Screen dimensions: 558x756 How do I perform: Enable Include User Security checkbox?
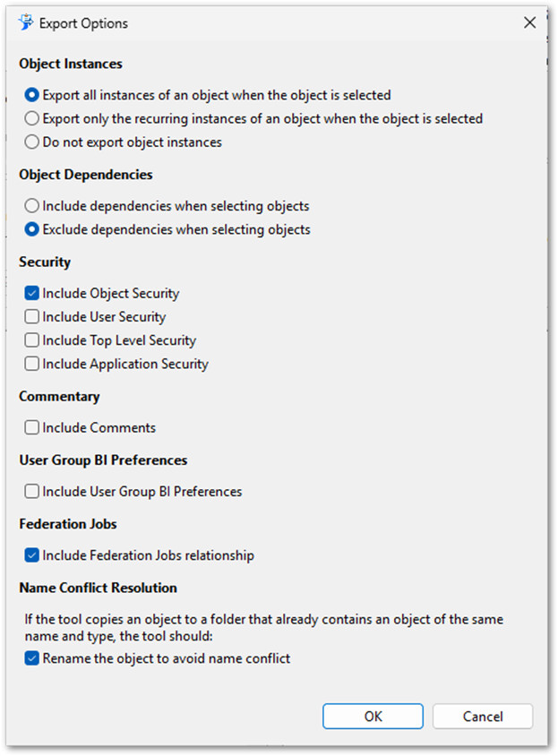coord(33,316)
